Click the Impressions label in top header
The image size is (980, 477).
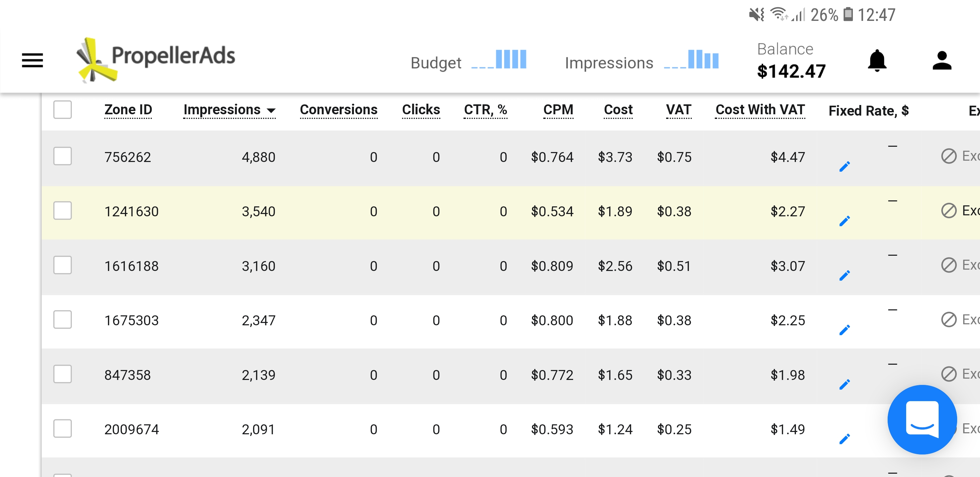609,63
